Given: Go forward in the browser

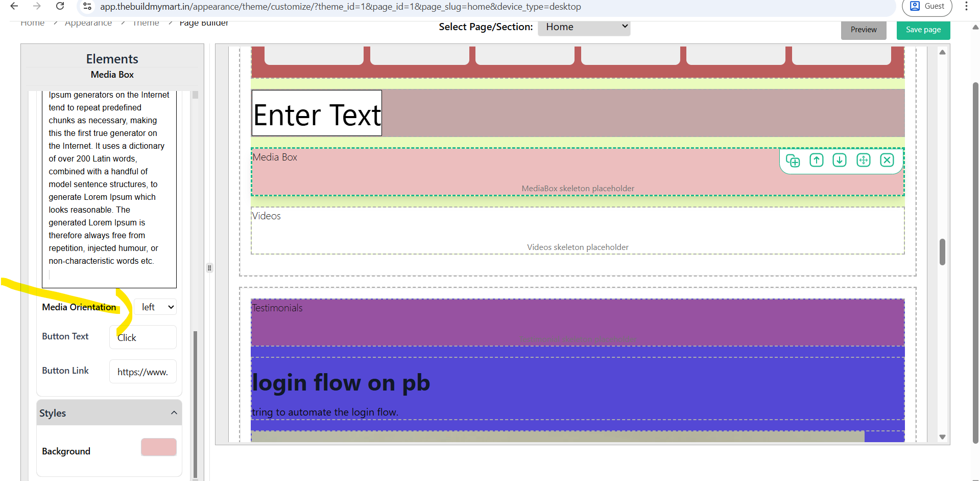Looking at the screenshot, I should point(37,6).
